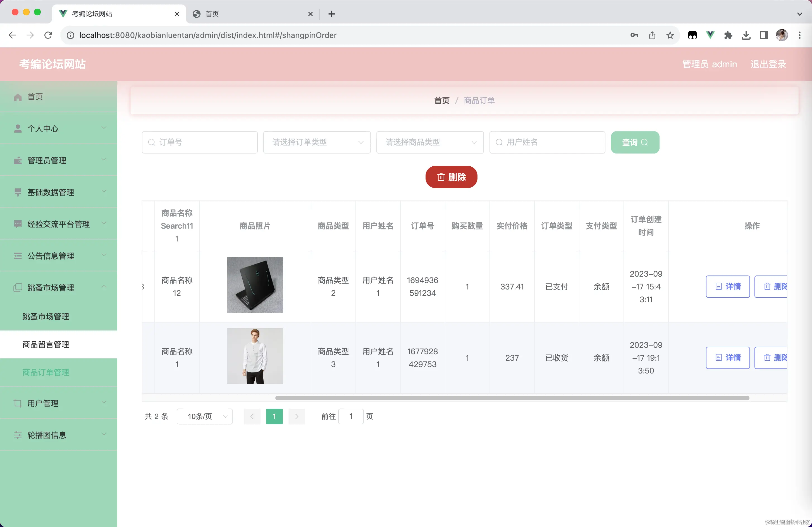The width and height of the screenshot is (812, 527).
Task: Click the person icon beside 个人中心
Action: 18,128
